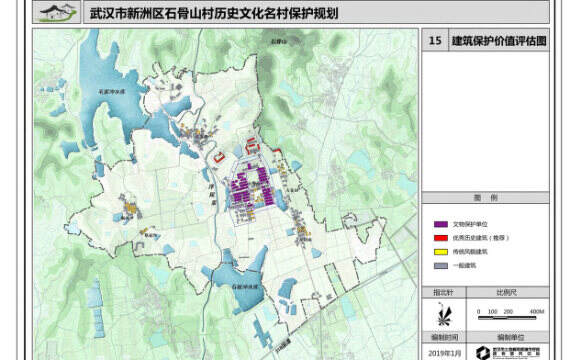Screen dimensions: 570x360
Task: Click the 2019年1月 date text
Action: [444, 353]
